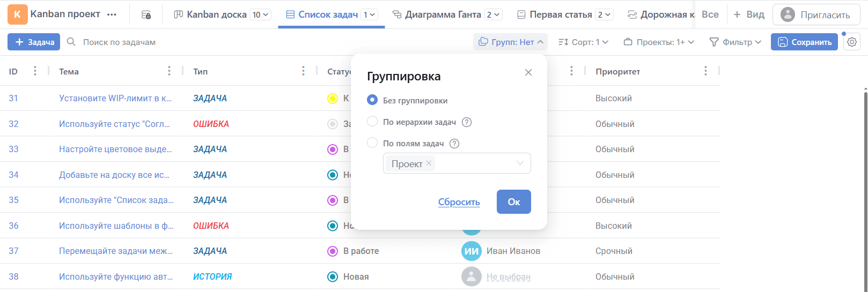Select the "По иерархии задач" radio option
The width and height of the screenshot is (868, 292).
[x=372, y=122]
